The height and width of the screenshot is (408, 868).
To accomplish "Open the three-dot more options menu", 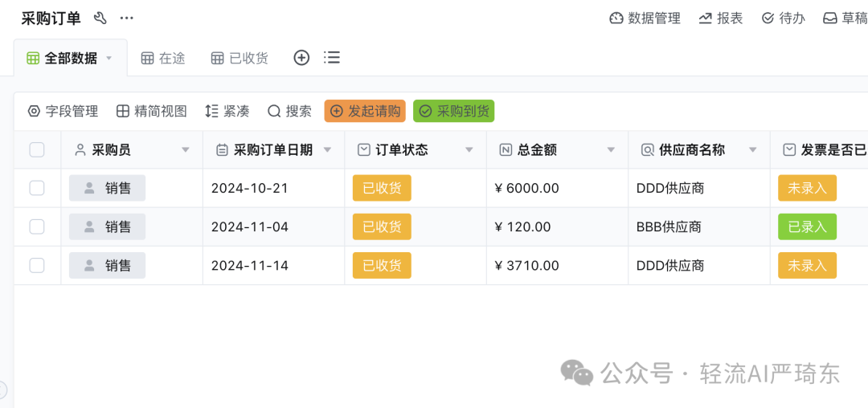I will pos(127,18).
